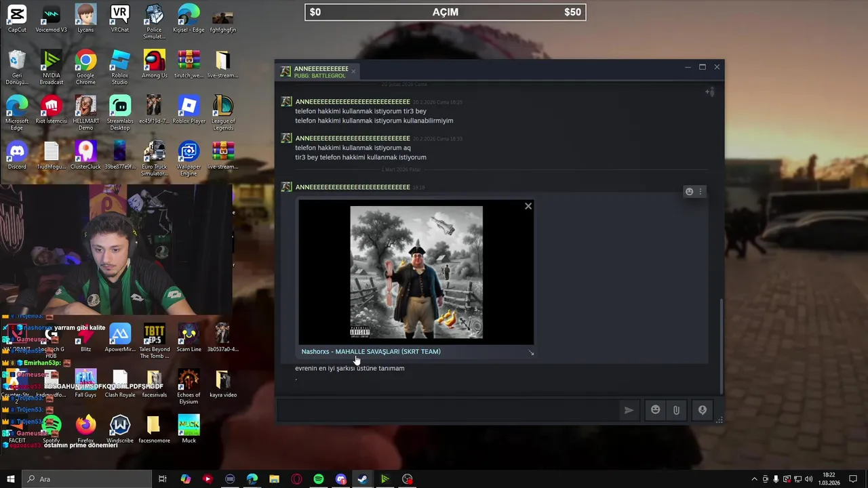Switch to Steam on the taskbar
868x488 pixels.
[363, 479]
